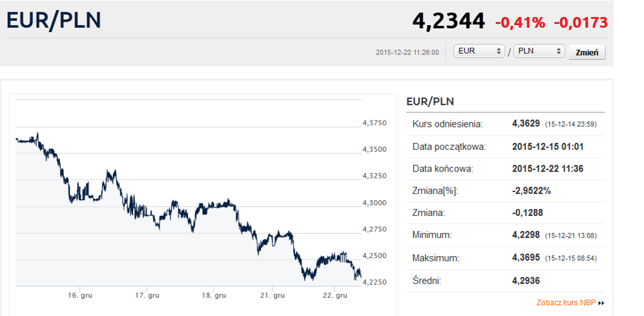The width and height of the screenshot is (644, 316).
Task: Click the -0,41% percent change value
Action: pyautogui.click(x=520, y=22)
